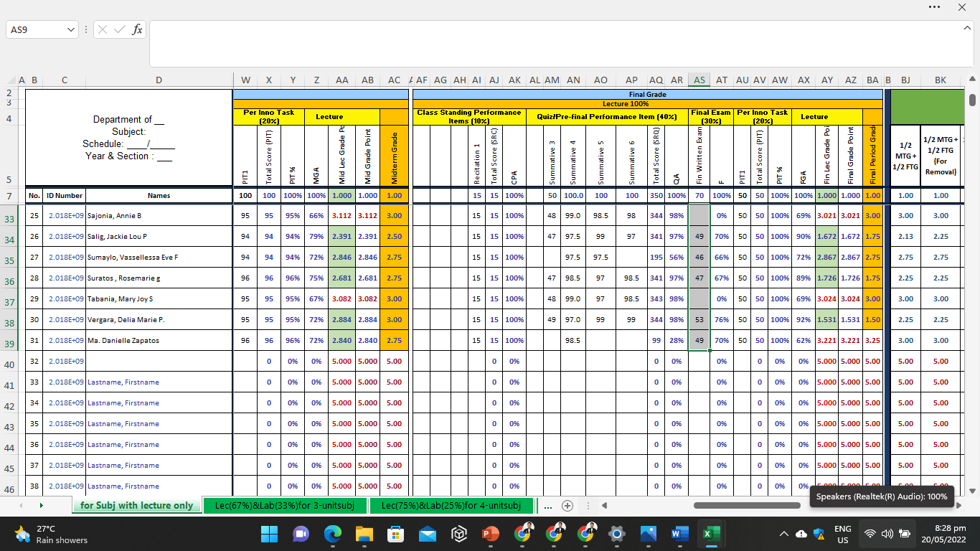Click the Wi-Fi network tray icon
Viewport: 980px width, 551px height.
[x=870, y=534]
